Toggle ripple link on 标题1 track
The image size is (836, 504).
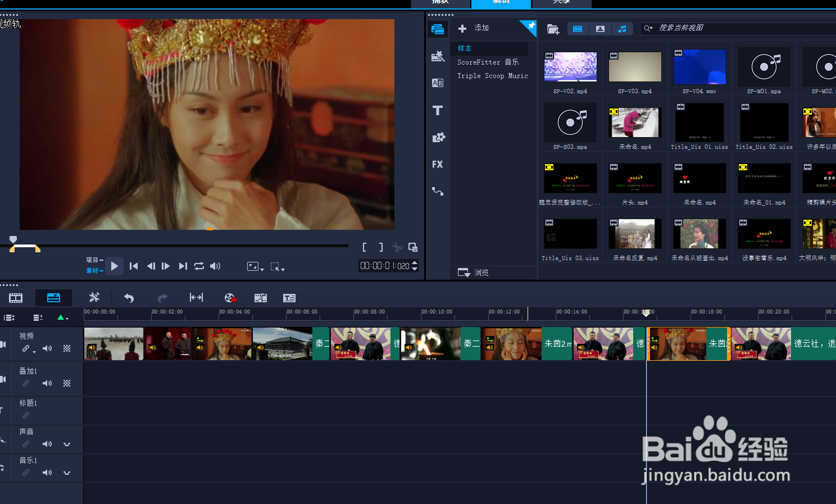(26, 415)
